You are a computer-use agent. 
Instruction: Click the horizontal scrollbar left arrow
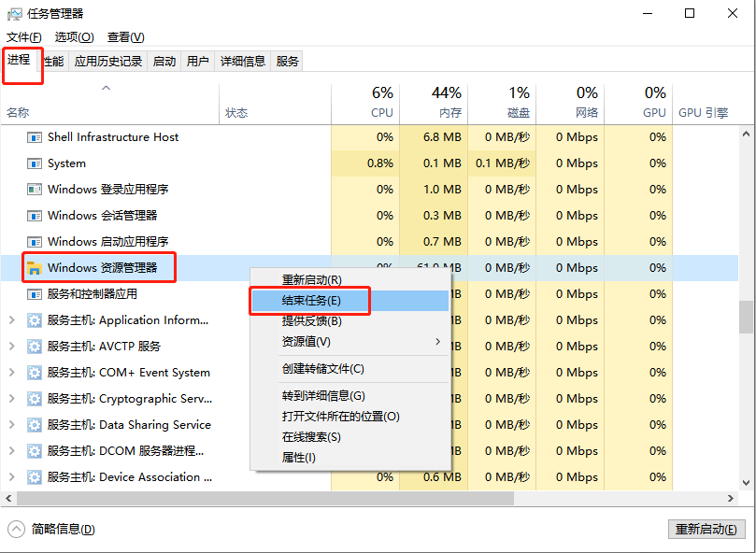click(x=8, y=498)
